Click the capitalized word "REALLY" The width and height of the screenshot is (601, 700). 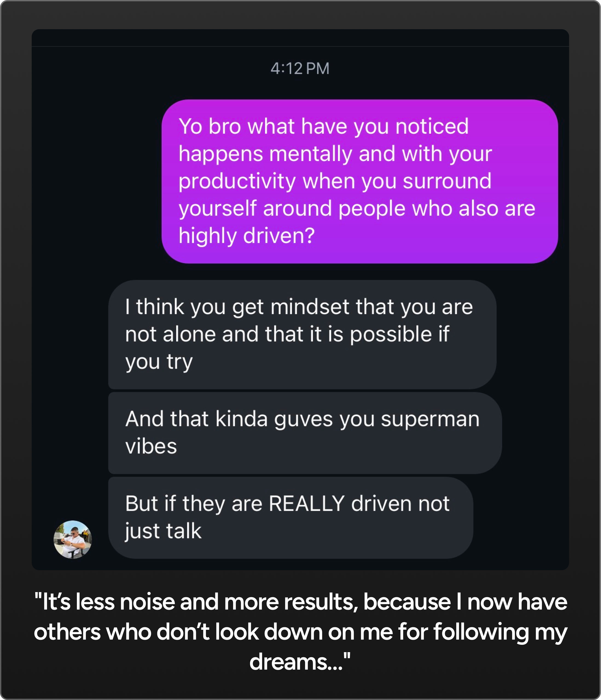[x=307, y=504]
